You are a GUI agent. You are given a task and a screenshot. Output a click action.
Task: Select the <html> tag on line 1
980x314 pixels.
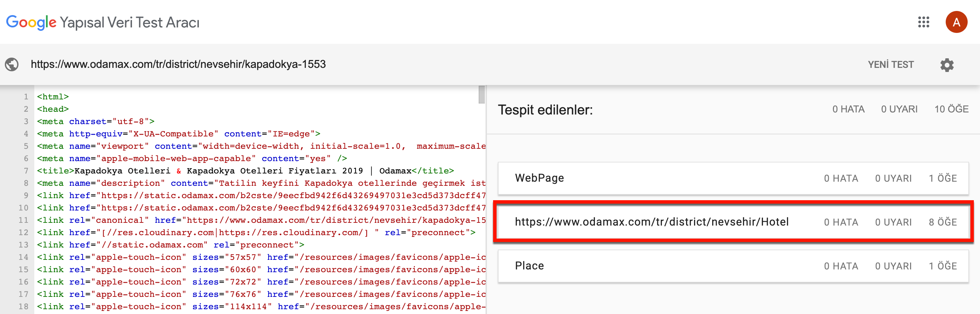pos(53,97)
